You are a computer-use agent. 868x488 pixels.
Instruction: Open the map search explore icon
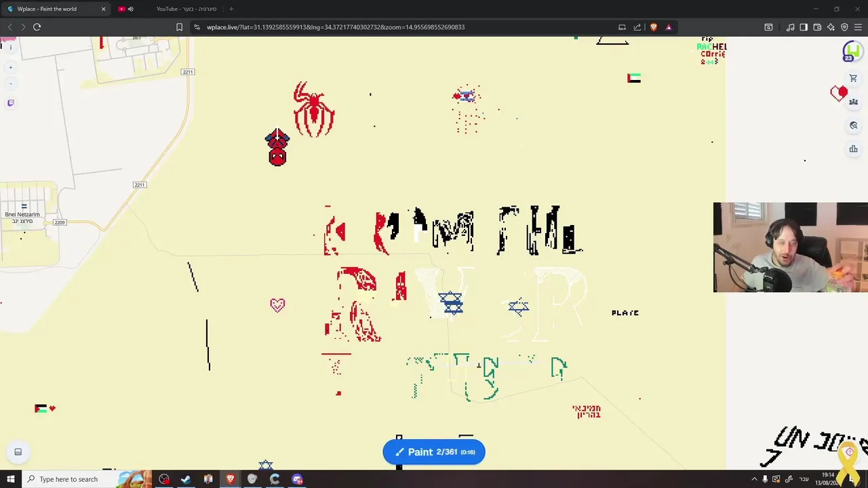click(853, 125)
